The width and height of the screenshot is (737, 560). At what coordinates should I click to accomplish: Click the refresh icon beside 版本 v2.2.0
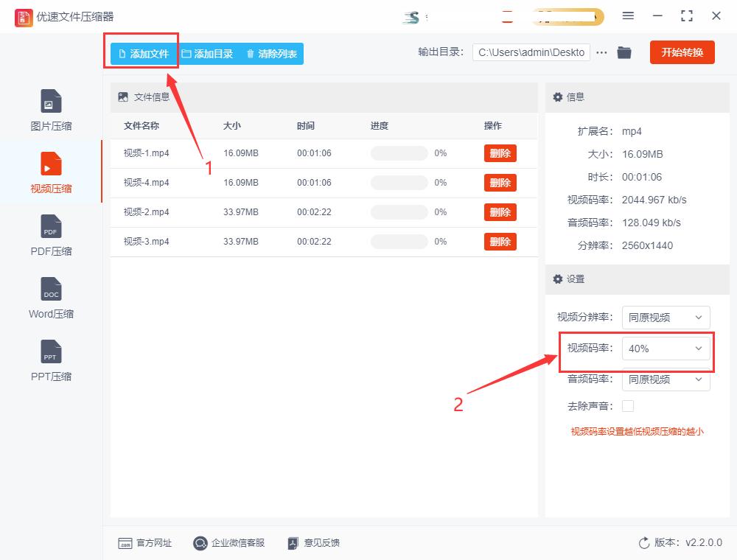pos(643,543)
